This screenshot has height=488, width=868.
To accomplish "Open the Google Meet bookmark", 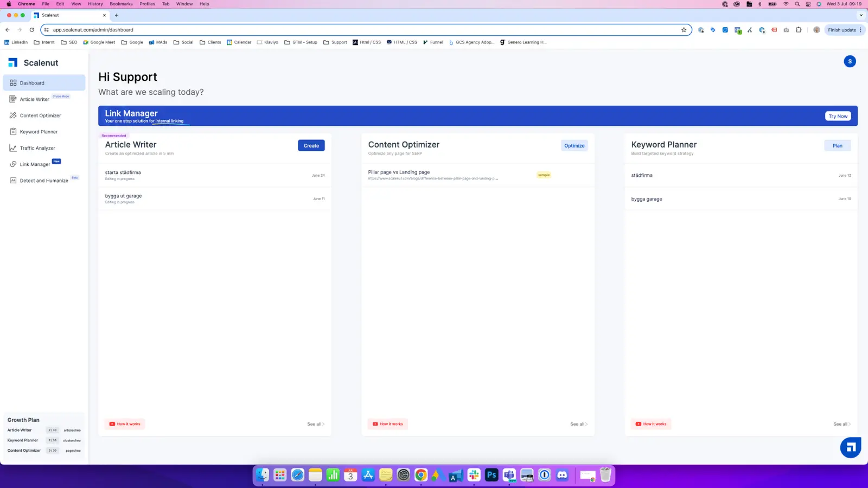I will 99,42.
